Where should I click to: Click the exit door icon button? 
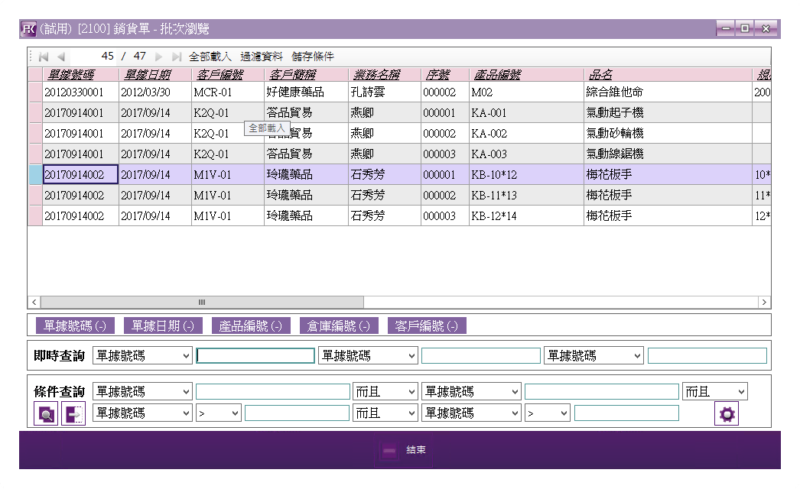[73, 413]
